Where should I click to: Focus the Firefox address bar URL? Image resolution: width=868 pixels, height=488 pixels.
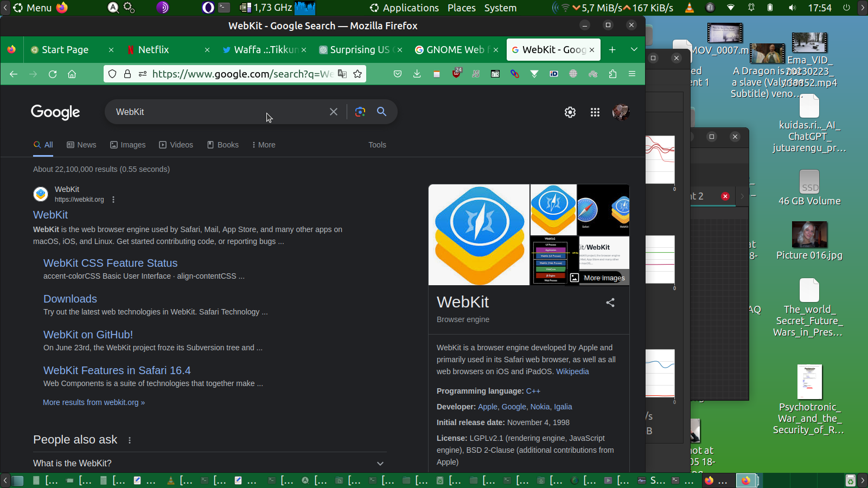242,74
